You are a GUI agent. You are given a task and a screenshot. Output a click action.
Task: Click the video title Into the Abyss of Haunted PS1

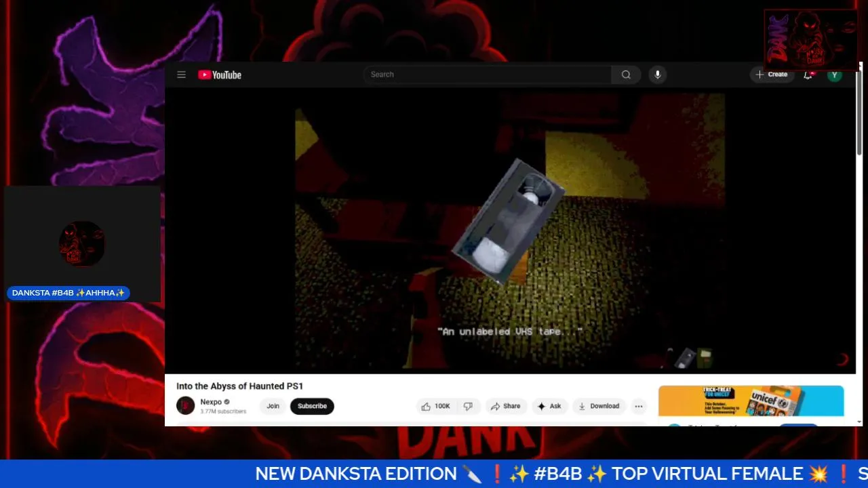point(240,386)
